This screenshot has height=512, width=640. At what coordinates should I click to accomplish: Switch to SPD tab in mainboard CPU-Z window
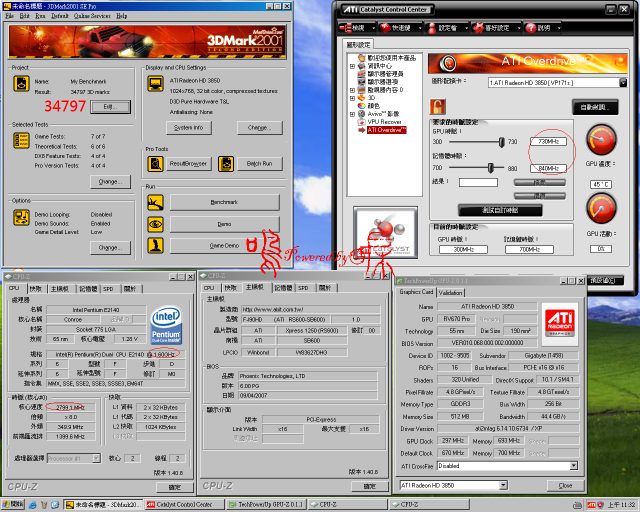pos(303,288)
